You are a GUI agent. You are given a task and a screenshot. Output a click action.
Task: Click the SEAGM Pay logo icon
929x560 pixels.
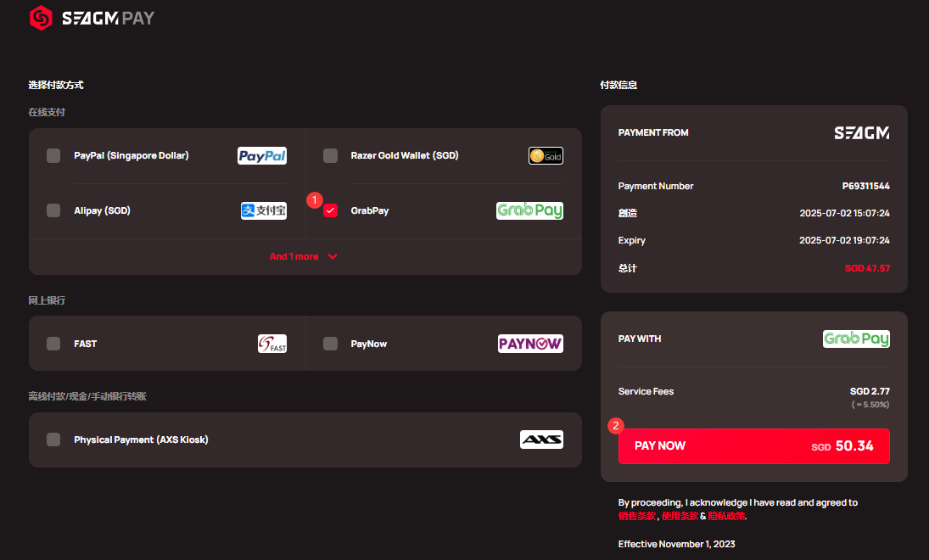[x=41, y=18]
